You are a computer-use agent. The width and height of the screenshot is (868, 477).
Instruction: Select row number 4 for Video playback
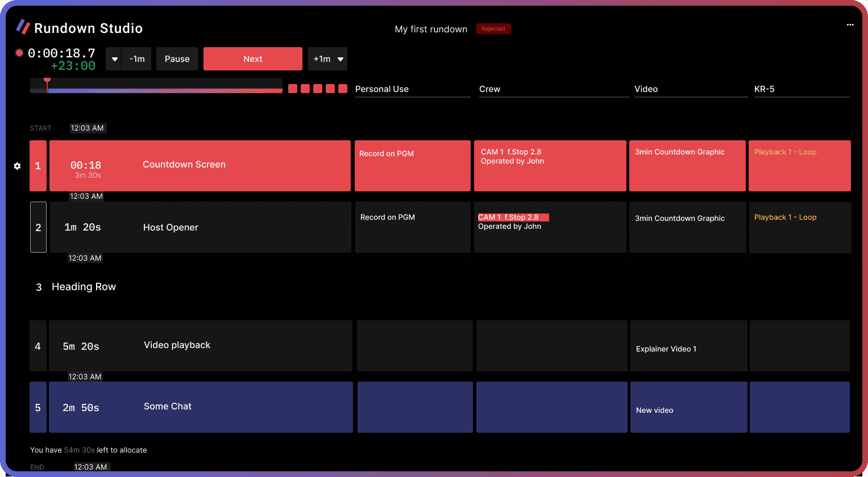pos(38,346)
